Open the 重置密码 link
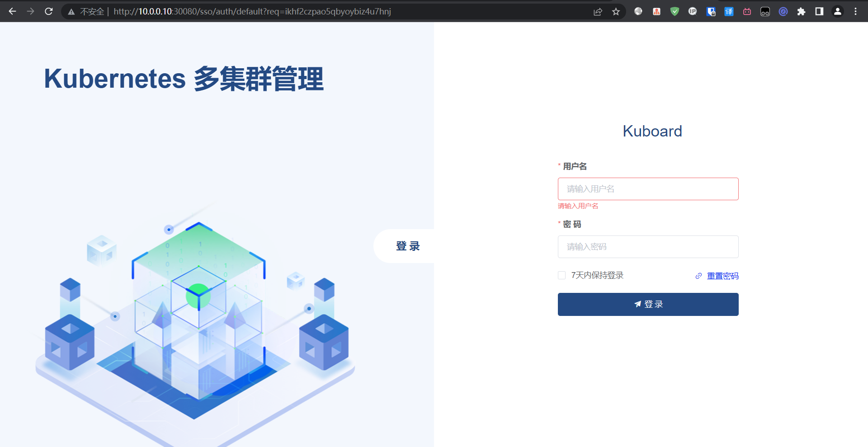Screen dimensions: 868x447 tap(722, 276)
